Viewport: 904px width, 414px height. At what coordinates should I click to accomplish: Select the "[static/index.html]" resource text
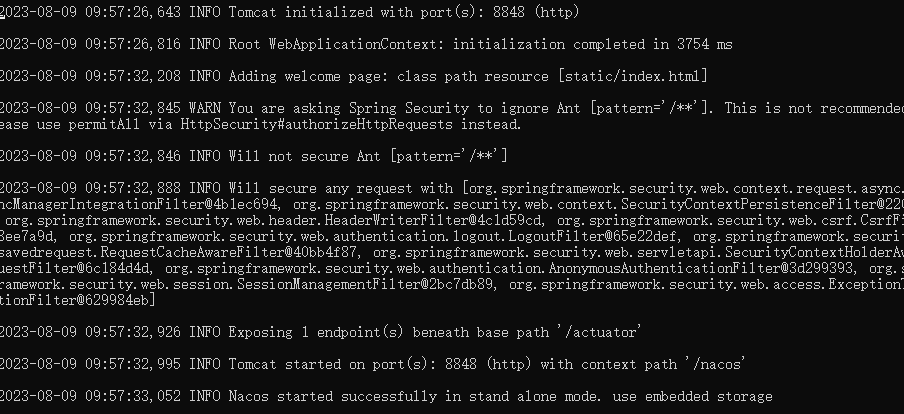(x=632, y=76)
